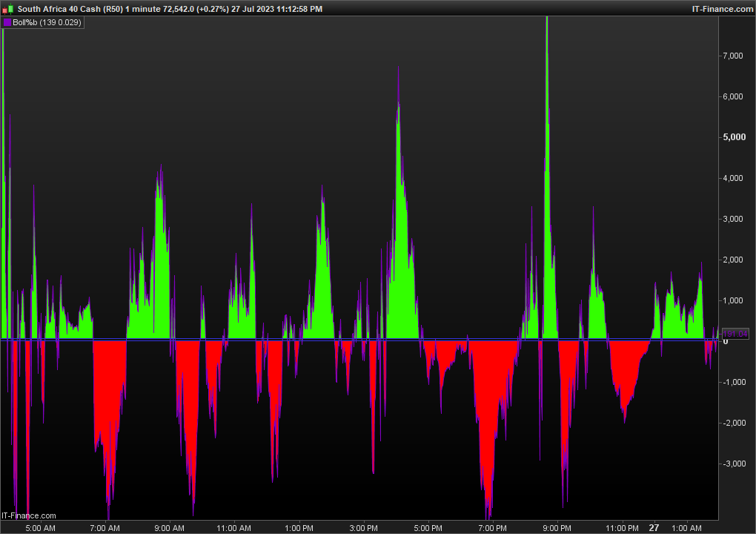Click the 72,542.0 price in the title bar
Image resolution: width=756 pixels, height=534 pixels.
[179, 9]
